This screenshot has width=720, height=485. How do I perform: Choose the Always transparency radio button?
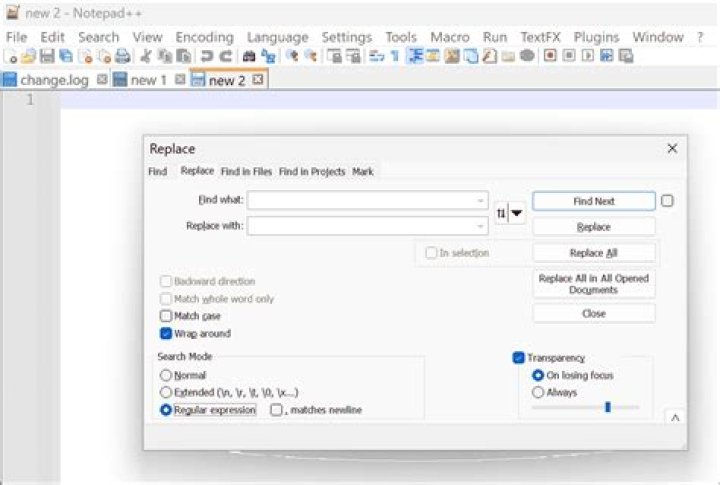point(538,392)
